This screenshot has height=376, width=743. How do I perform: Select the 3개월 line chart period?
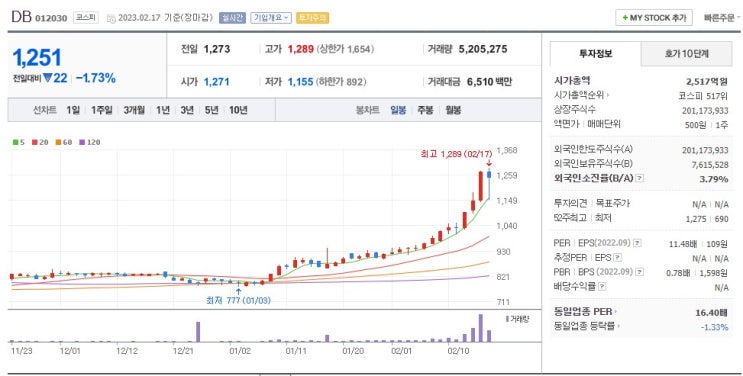click(134, 110)
